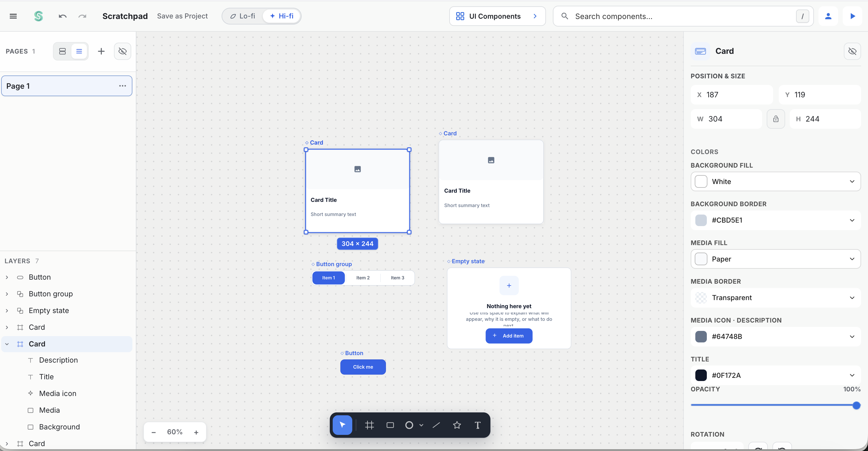Open the shape tool dropdown arrow

click(x=421, y=425)
